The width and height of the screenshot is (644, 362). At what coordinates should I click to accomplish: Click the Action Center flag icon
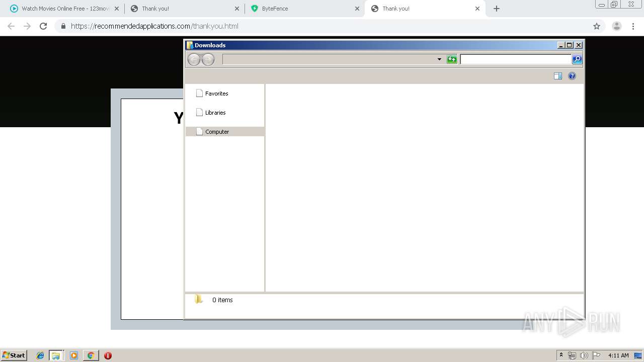coord(596,355)
